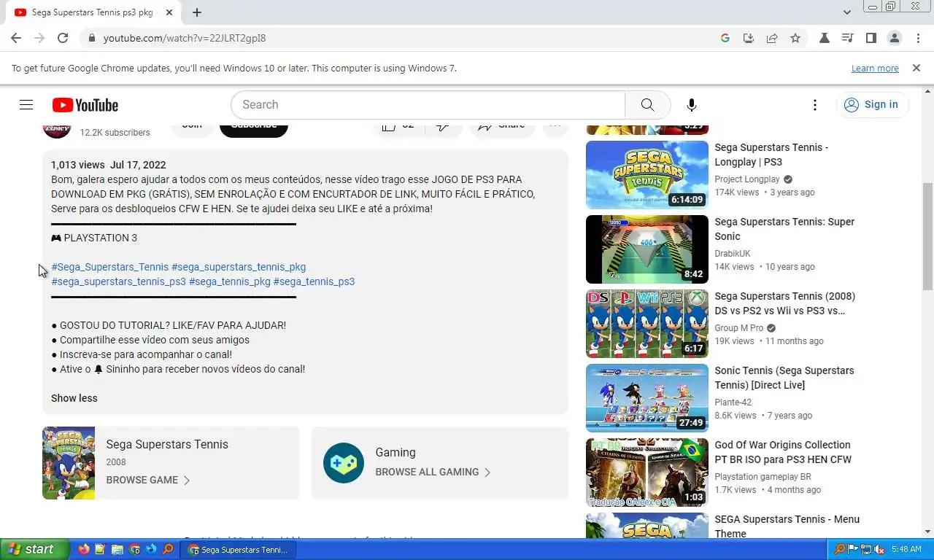
Task: Open a new browser tab
Action: pos(197,12)
